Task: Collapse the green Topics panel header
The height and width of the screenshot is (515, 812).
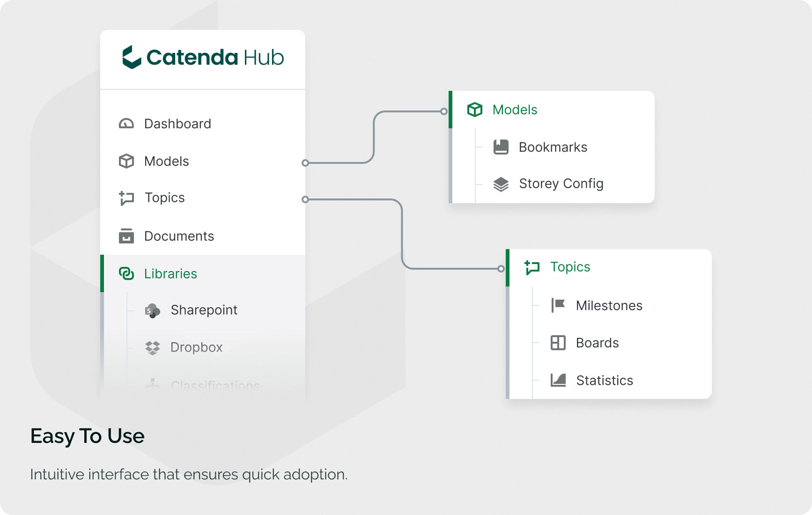Action: (570, 267)
